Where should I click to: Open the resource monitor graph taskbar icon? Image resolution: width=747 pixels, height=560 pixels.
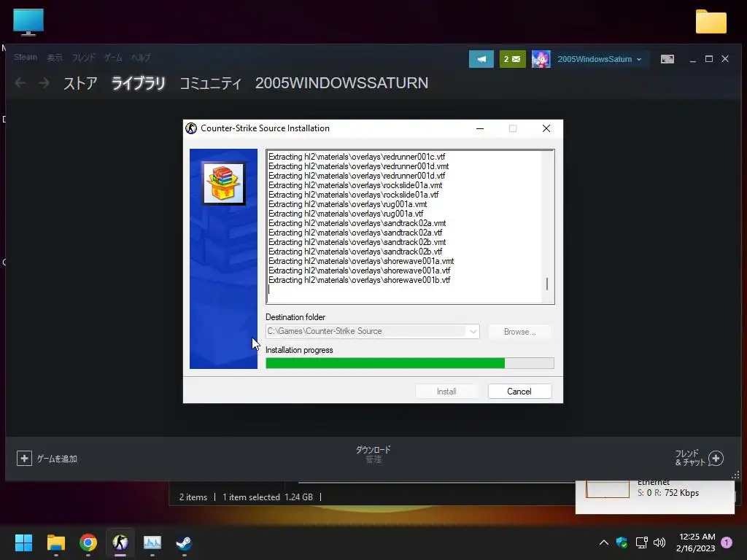152,542
